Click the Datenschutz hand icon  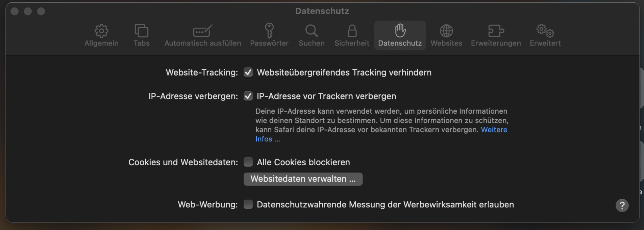coord(400,30)
